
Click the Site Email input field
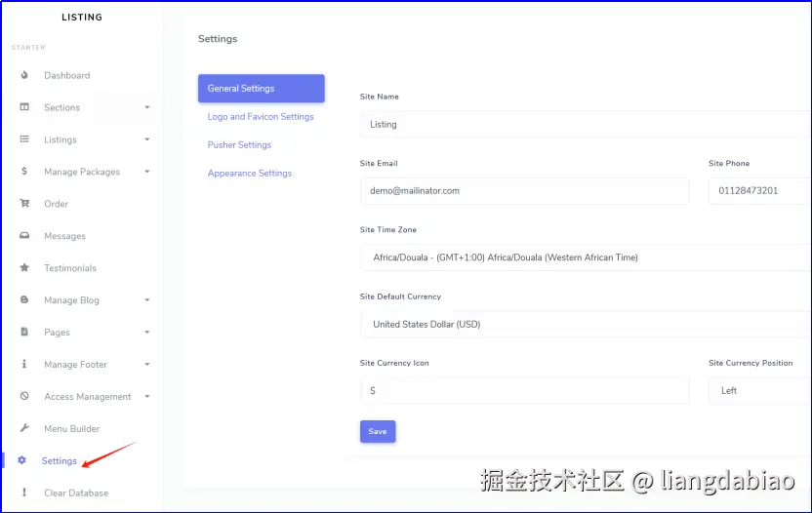pyautogui.click(x=525, y=190)
